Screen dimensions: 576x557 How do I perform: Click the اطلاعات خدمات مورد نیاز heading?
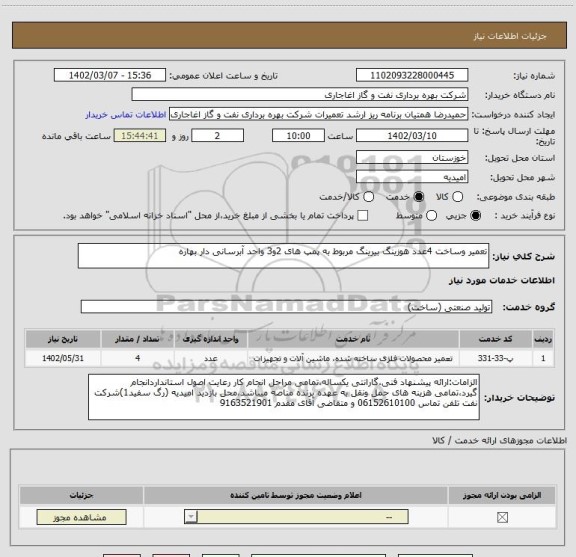(502, 280)
